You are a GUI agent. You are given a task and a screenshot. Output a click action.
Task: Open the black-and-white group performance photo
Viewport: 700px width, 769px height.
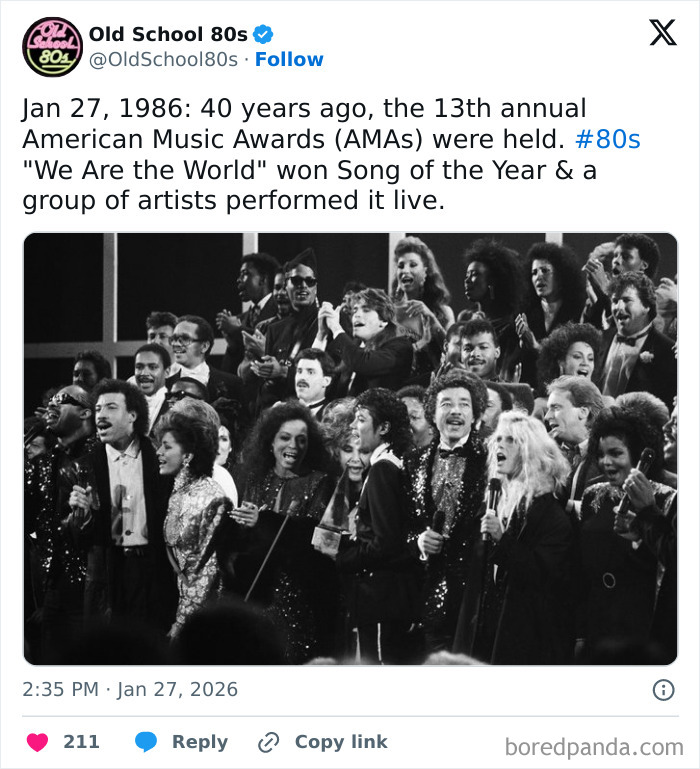click(x=350, y=448)
